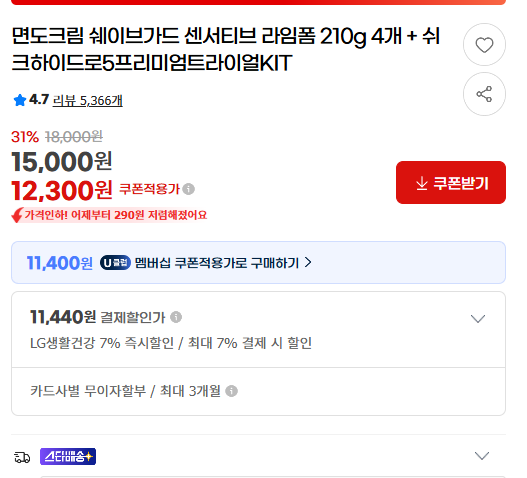Click the 카드사별 무이자할부 row
This screenshot has height=478, width=527.
pyautogui.click(x=258, y=391)
